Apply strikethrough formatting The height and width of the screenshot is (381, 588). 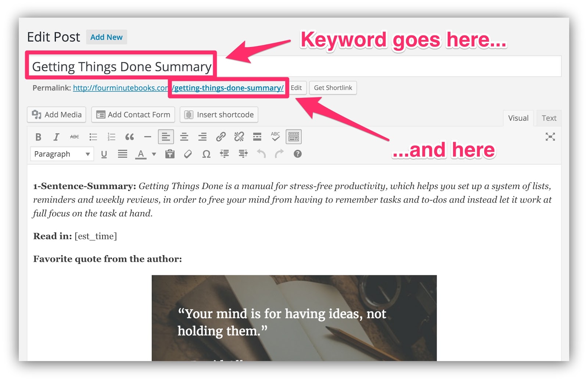pyautogui.click(x=75, y=137)
